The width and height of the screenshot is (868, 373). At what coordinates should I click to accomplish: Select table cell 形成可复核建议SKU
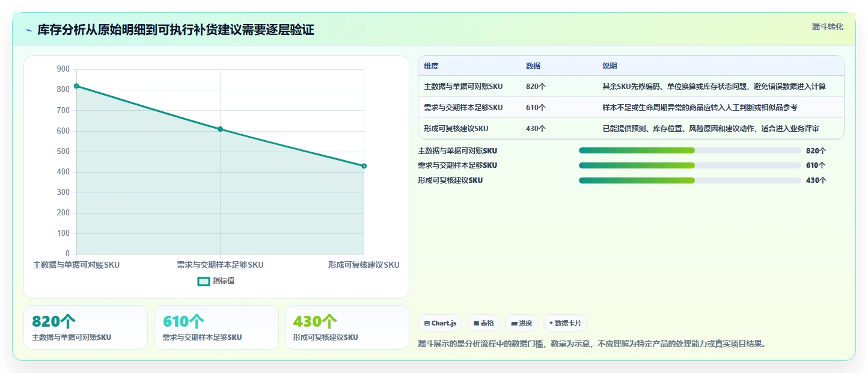456,129
